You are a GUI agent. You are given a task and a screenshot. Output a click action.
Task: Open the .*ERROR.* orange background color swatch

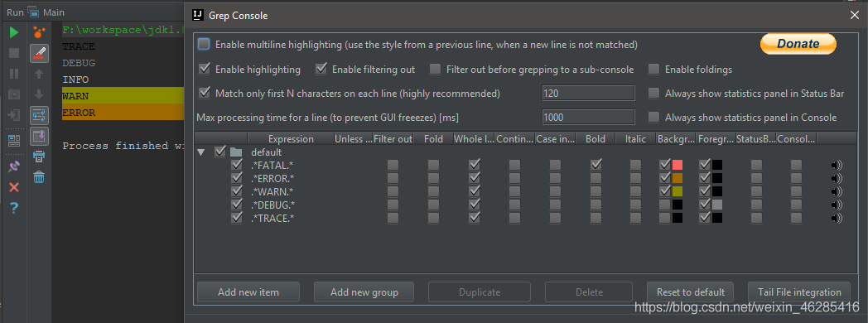click(677, 178)
